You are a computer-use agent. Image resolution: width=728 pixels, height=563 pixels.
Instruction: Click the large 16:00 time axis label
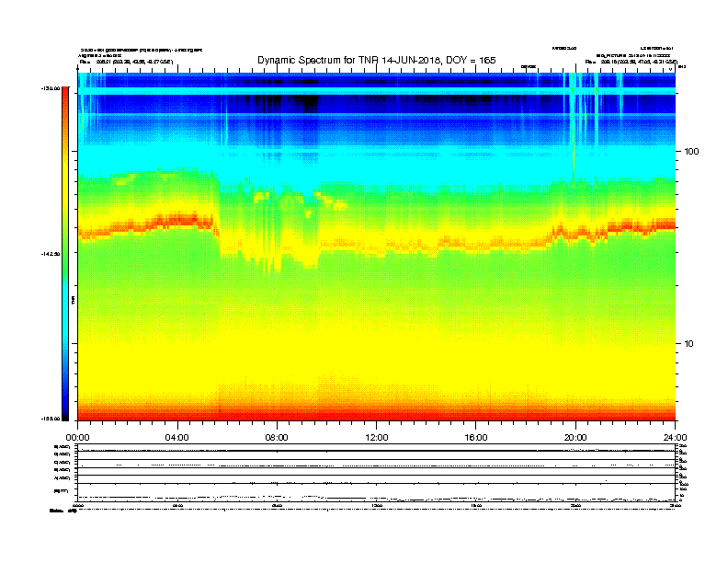point(476,438)
